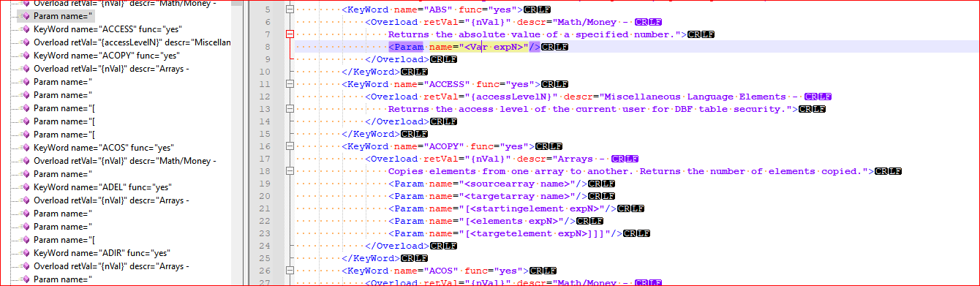Image resolution: width=980 pixels, height=286 pixels.
Task: Click the <sourcearray name> Param line
Action: [x=487, y=184]
